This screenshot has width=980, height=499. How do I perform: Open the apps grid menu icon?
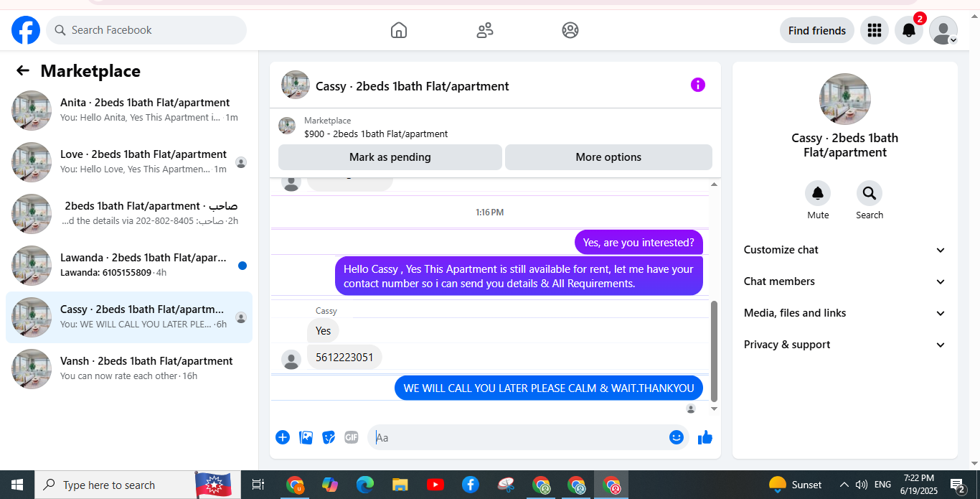pyautogui.click(x=874, y=30)
